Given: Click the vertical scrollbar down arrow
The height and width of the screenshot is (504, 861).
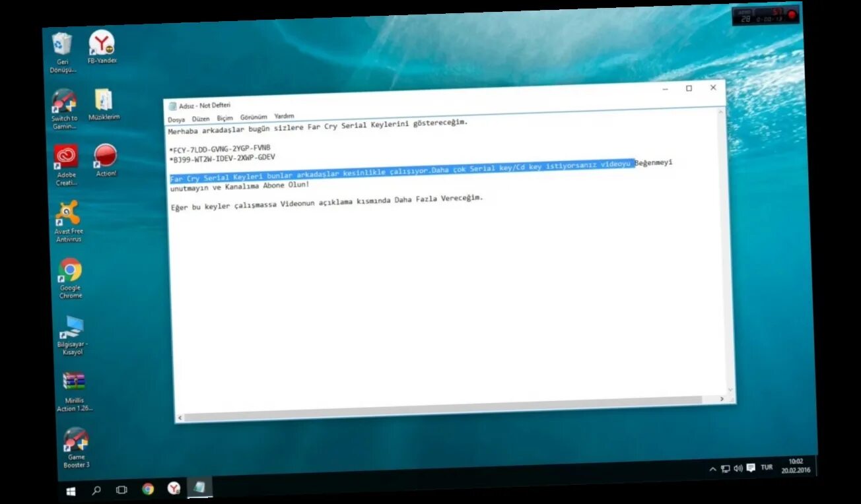Looking at the screenshot, I should click(730, 391).
